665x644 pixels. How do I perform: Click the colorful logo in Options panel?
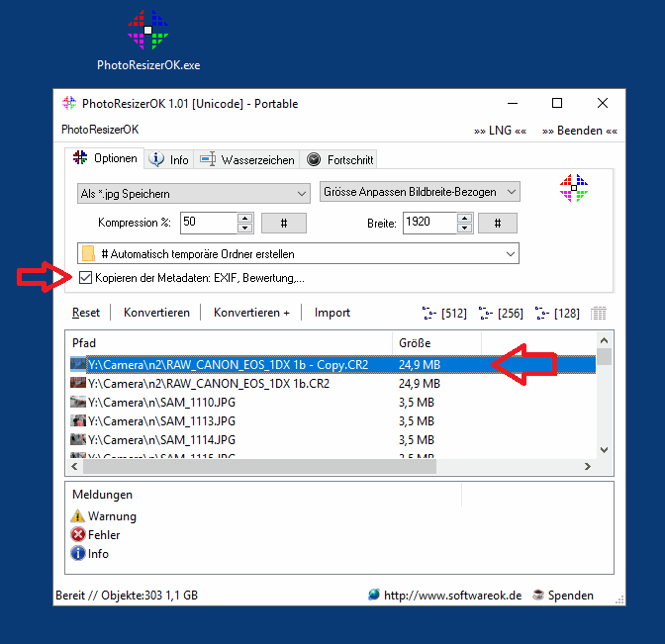pyautogui.click(x=574, y=188)
